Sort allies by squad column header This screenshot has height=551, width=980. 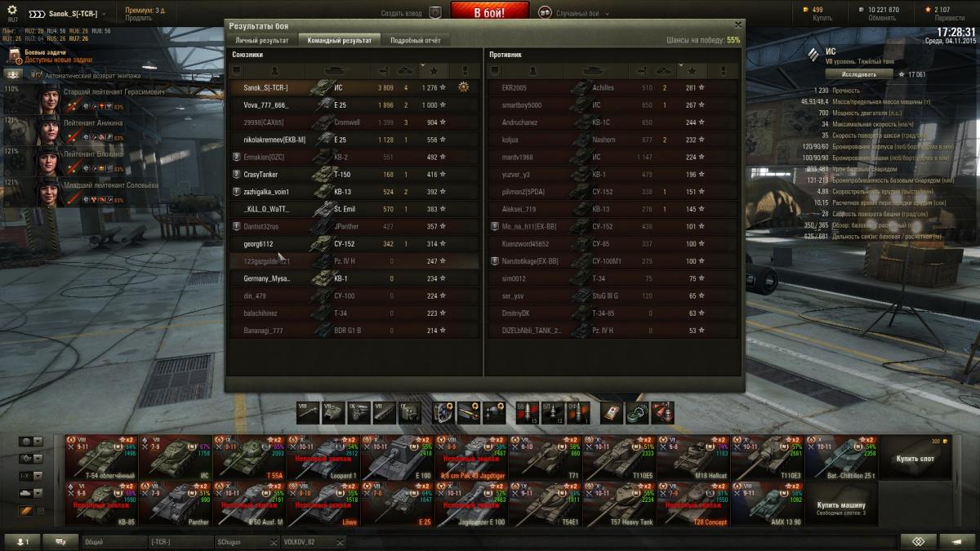click(237, 71)
